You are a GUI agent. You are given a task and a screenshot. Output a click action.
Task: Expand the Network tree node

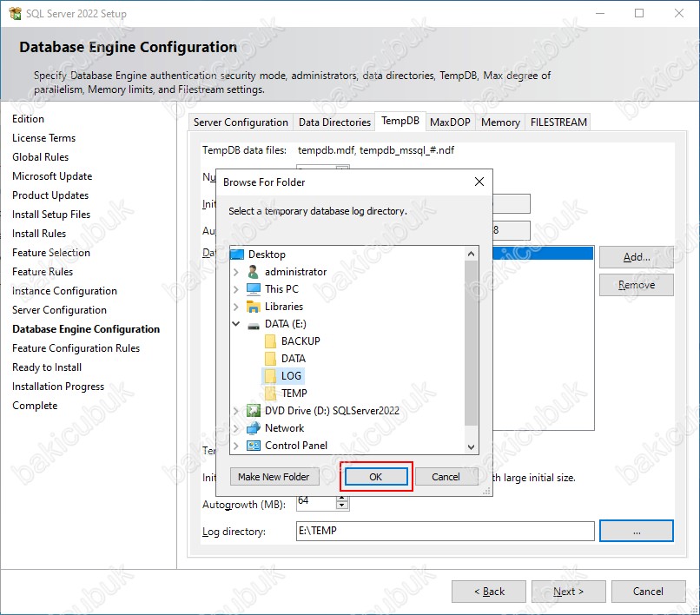(x=236, y=428)
